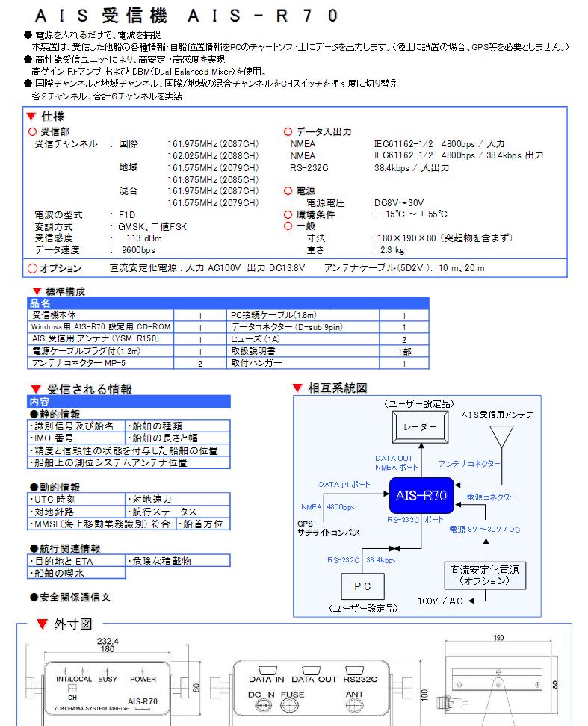Click the 受信感度 -113 dBm value

coord(142,238)
